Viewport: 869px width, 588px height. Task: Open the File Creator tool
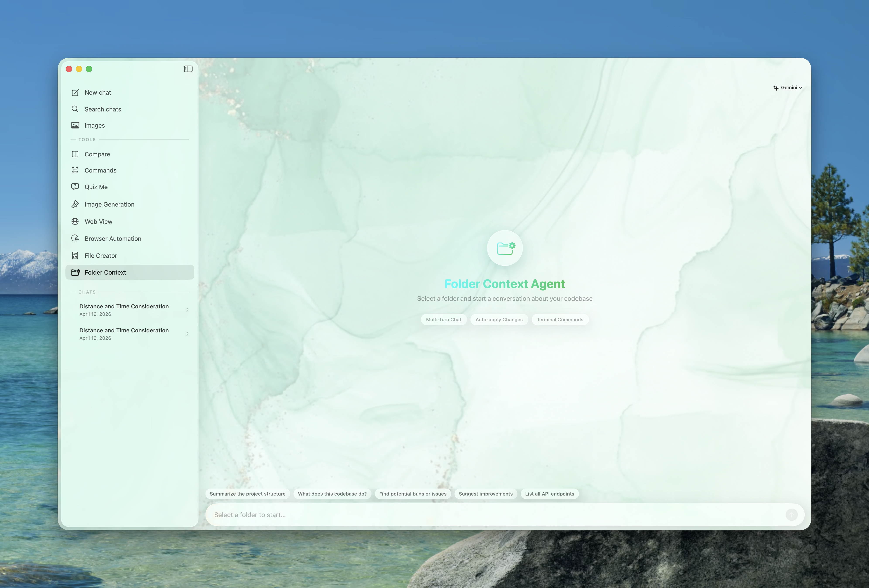130,255
